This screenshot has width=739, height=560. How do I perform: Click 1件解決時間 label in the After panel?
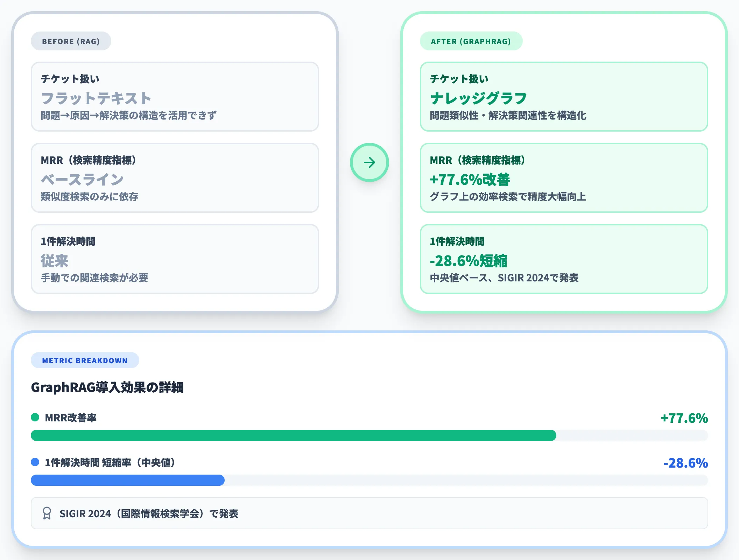pyautogui.click(x=457, y=241)
